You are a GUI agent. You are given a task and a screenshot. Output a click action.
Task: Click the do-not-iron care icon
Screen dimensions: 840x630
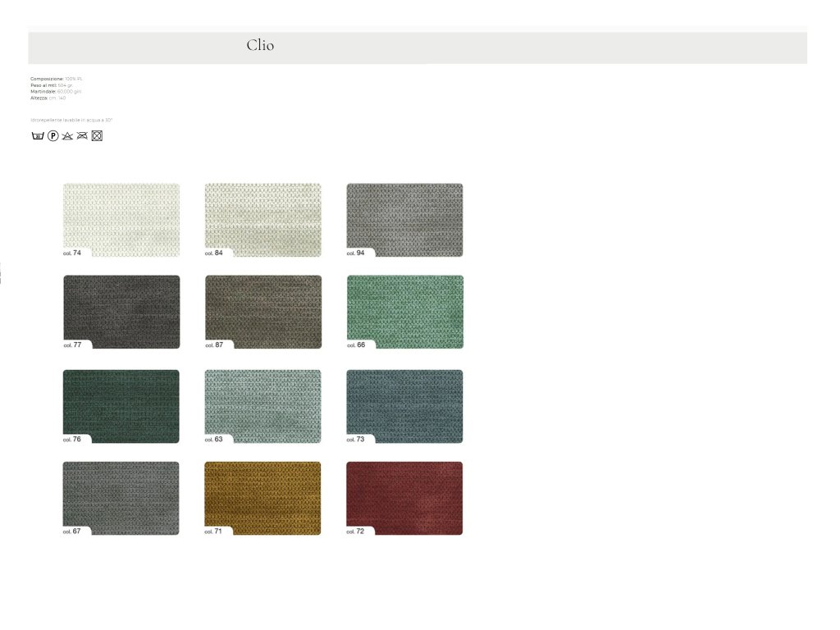coord(82,135)
